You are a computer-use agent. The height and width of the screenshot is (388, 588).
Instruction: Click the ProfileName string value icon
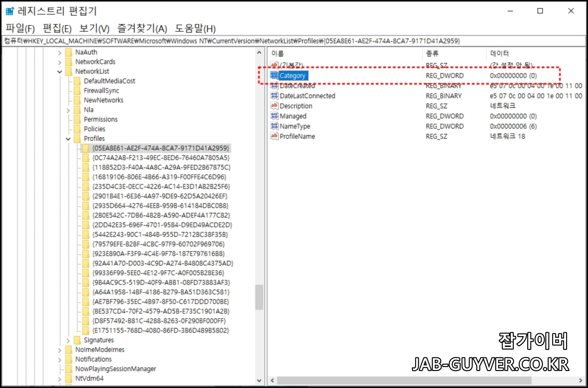(x=274, y=136)
